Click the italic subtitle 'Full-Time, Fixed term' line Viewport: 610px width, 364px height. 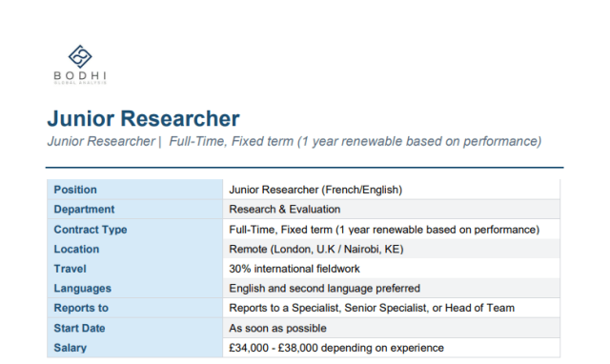point(295,141)
